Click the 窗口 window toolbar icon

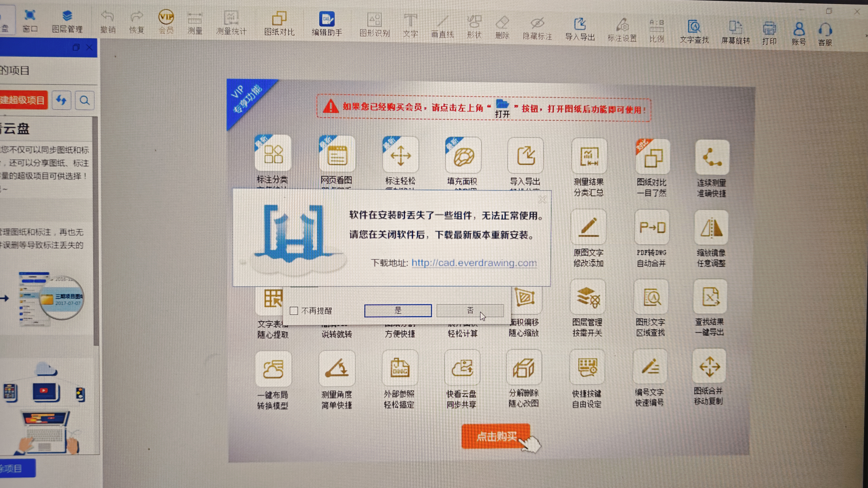pyautogui.click(x=30, y=21)
